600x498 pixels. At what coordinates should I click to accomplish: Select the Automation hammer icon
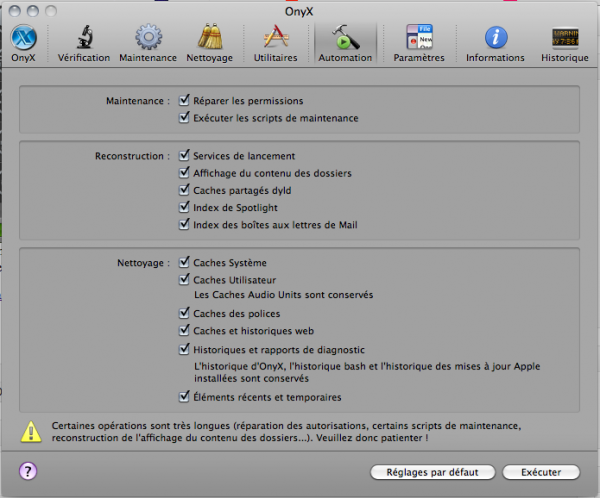(345, 37)
